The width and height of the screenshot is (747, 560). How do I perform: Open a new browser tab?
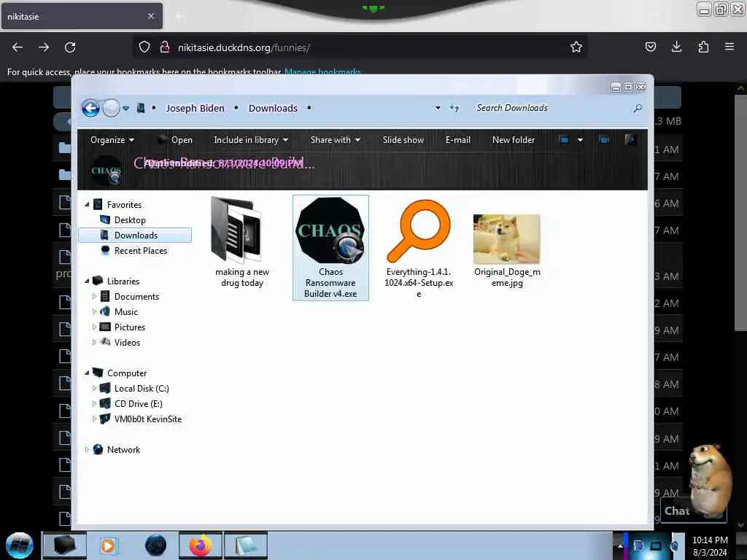[179, 17]
